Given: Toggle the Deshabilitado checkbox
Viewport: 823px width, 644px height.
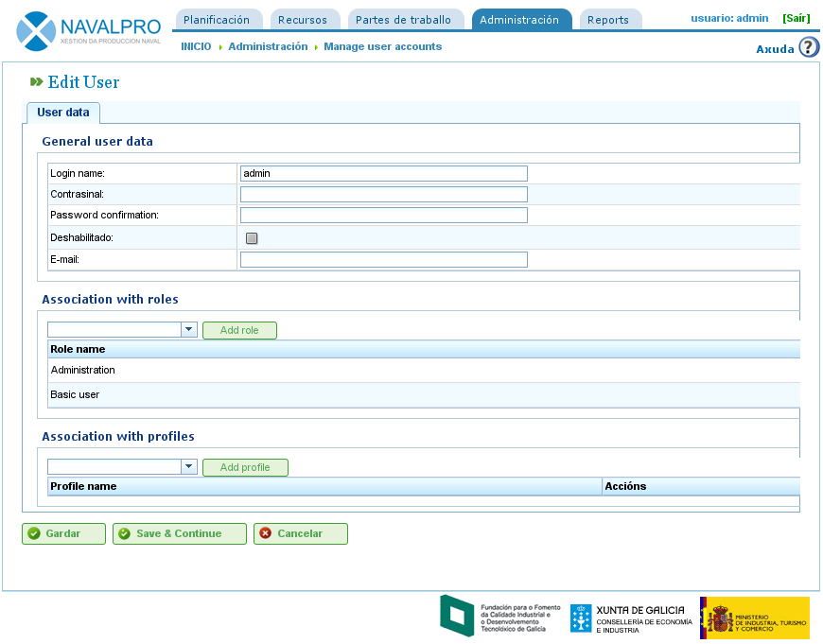Looking at the screenshot, I should 252,238.
